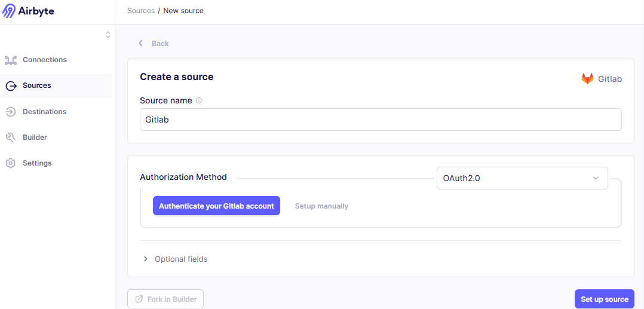Viewport: 644px width, 309px height.
Task: Open the OAuth2.0 authorization method dropdown
Action: pyautogui.click(x=522, y=178)
